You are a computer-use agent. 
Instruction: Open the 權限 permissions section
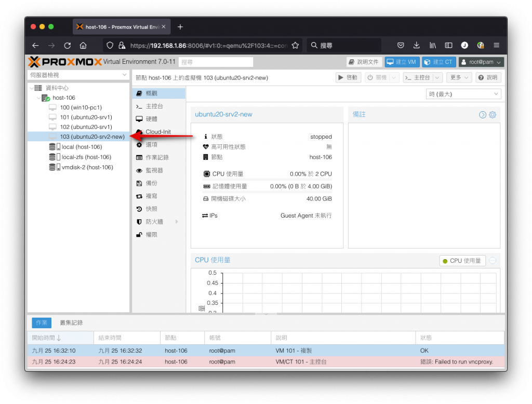(x=159, y=234)
